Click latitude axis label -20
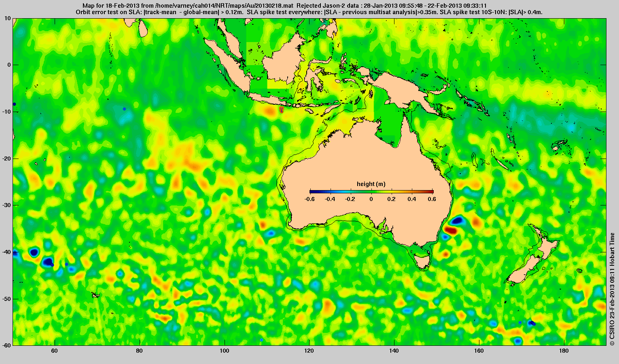This screenshot has height=364, width=619. coord(7,159)
